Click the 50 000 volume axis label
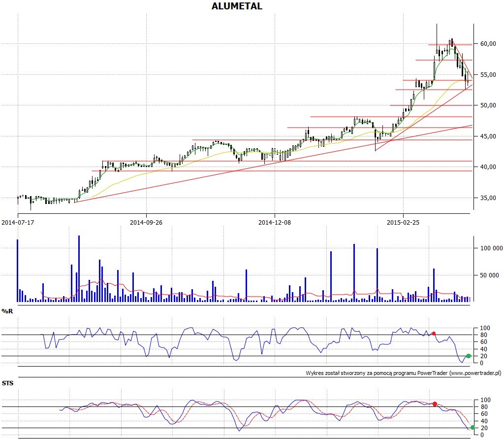504x439 pixels. (490, 275)
